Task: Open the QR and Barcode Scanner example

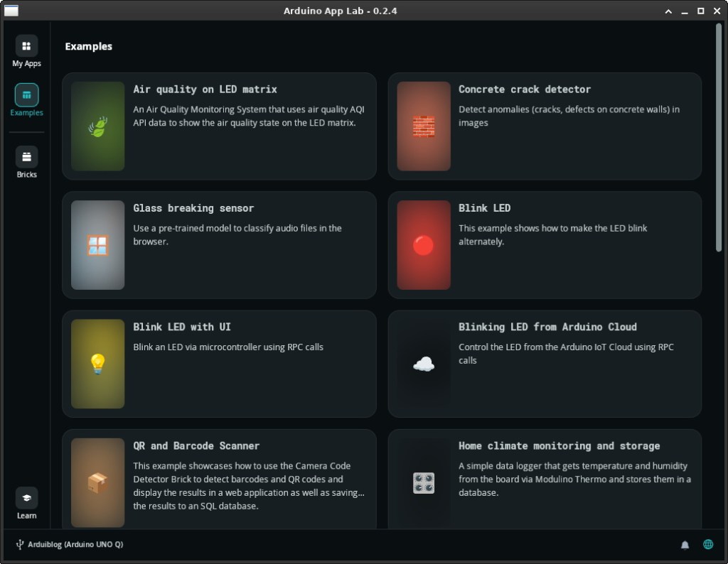Action: pyautogui.click(x=196, y=446)
